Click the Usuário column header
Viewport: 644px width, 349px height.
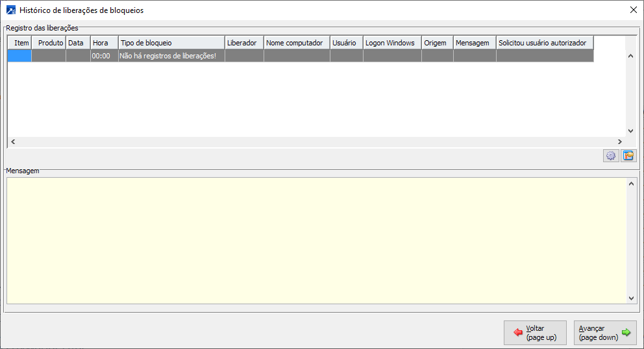click(347, 43)
